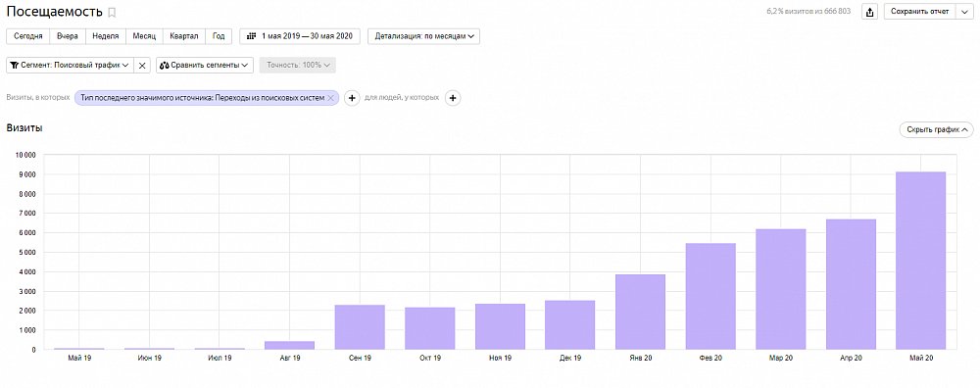This screenshot has height=388, width=980.
Task: Click the 10 000 y-axis value
Action: pos(24,155)
